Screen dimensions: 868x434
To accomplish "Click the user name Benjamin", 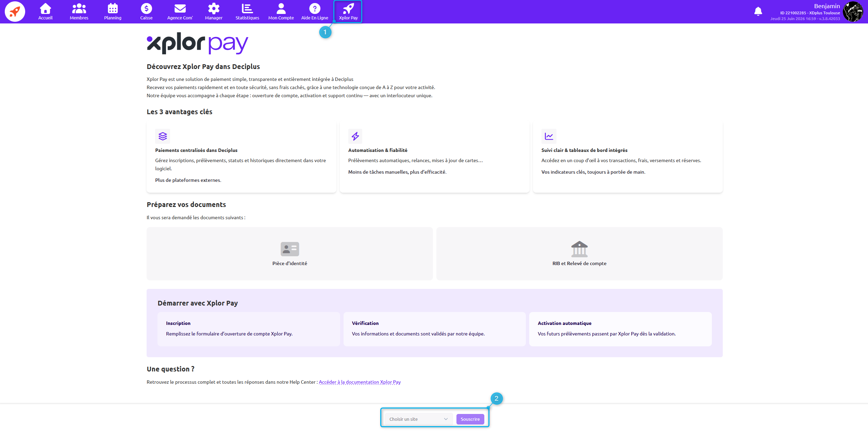I will point(827,6).
